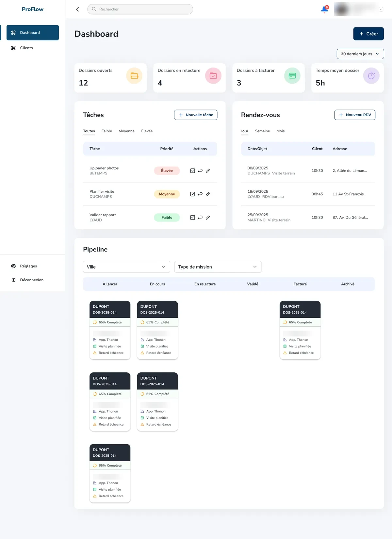Viewport: 392px width, 539px height.
Task: Open the 30 derniers jours dropdown
Action: tap(360, 54)
